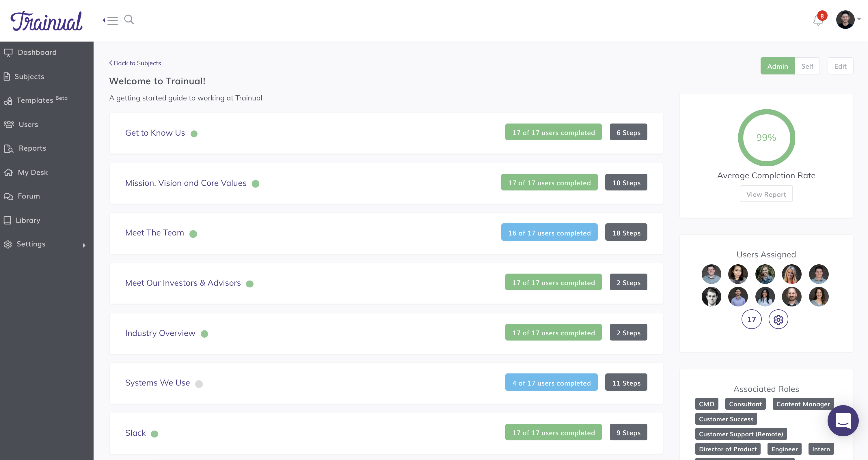The image size is (868, 460).
Task: Collapse the sidebar with the hamburger icon
Action: [x=111, y=20]
